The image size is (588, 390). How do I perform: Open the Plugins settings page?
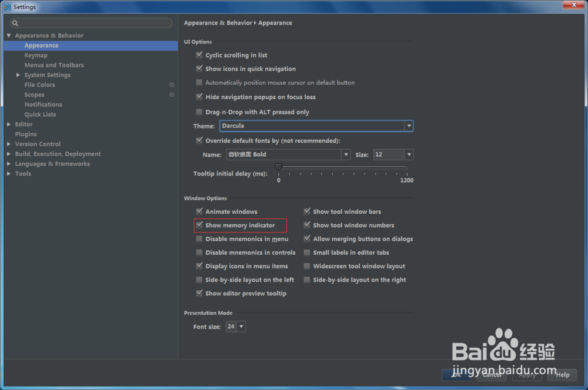26,134
